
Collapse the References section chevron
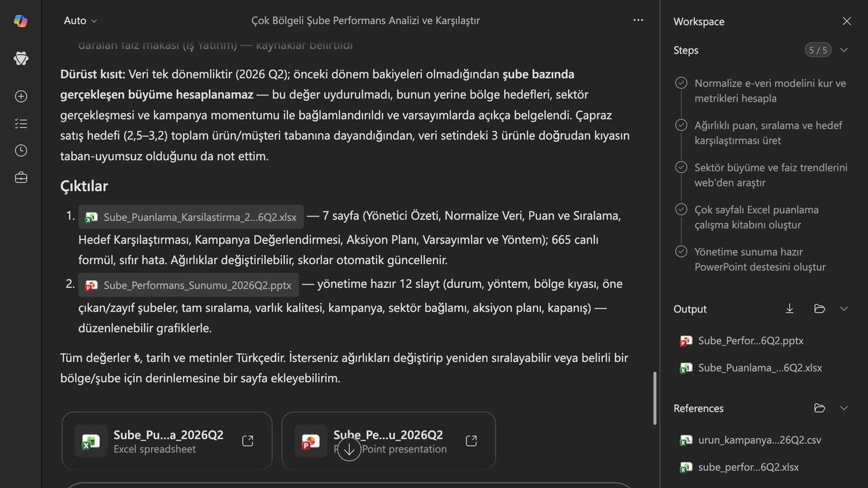click(x=844, y=408)
